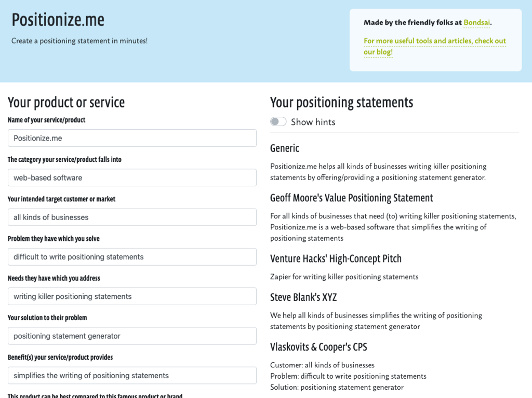532x398 pixels.
Task: Focus the Name of your service/product field
Action: [132, 138]
